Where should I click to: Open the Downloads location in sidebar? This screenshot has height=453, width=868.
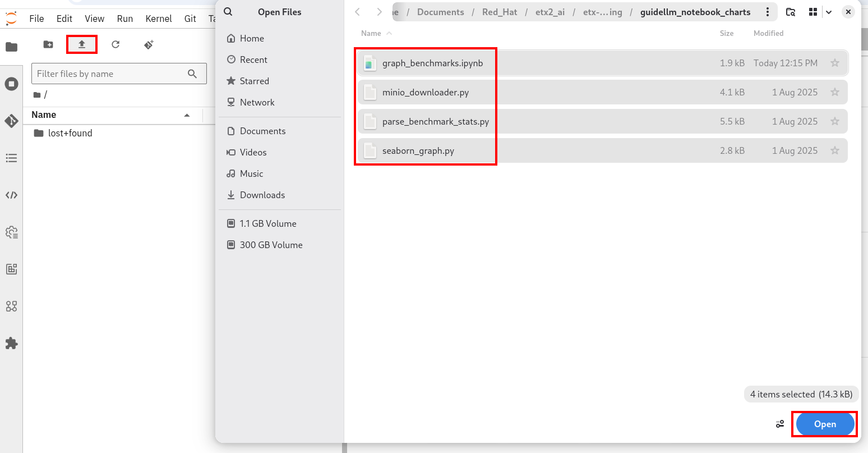[261, 195]
